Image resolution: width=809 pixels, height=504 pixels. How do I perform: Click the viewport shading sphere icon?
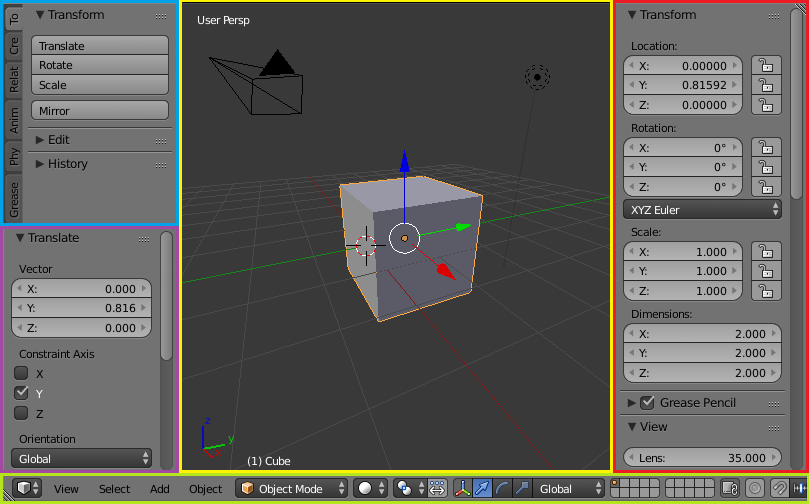[365, 488]
